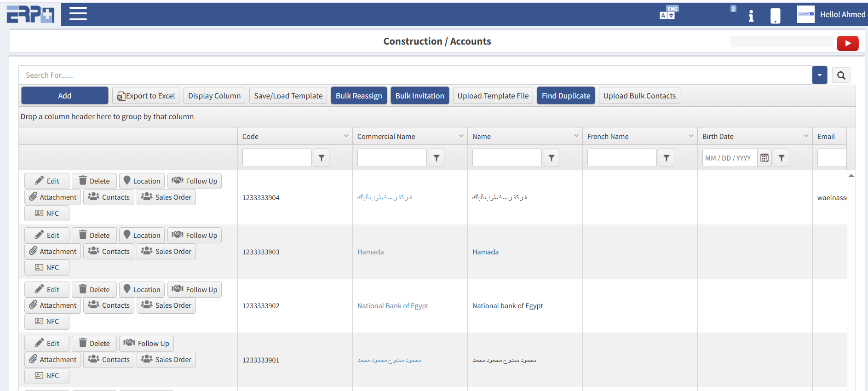
Task: Expand the search options dropdown arrow
Action: [x=819, y=75]
